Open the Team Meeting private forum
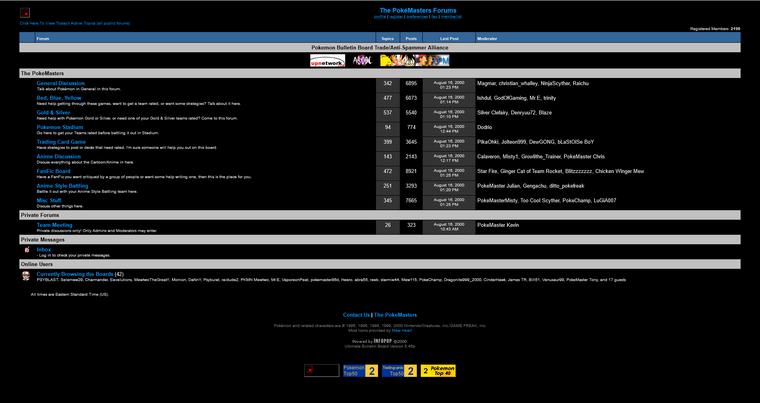Image resolution: width=760 pixels, height=403 pixels. click(54, 225)
